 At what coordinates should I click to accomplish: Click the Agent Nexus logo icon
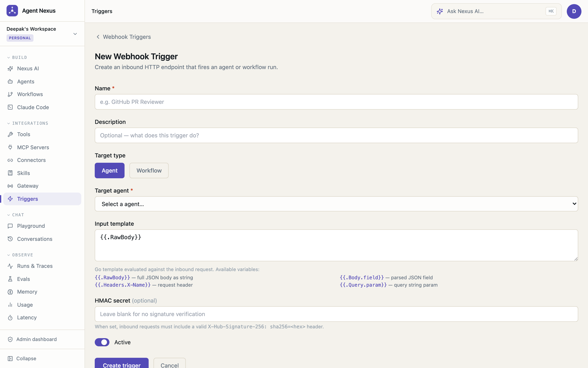coord(12,11)
